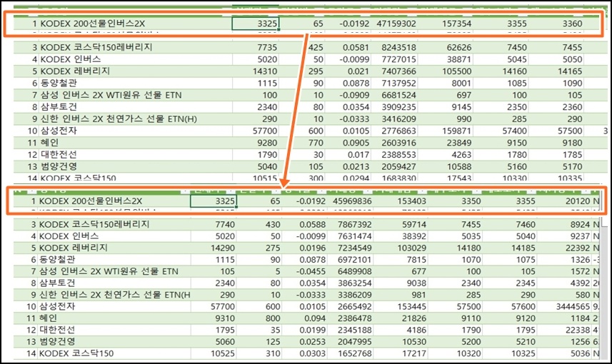
Task: Click the price cell 9310
Action: 214,318
